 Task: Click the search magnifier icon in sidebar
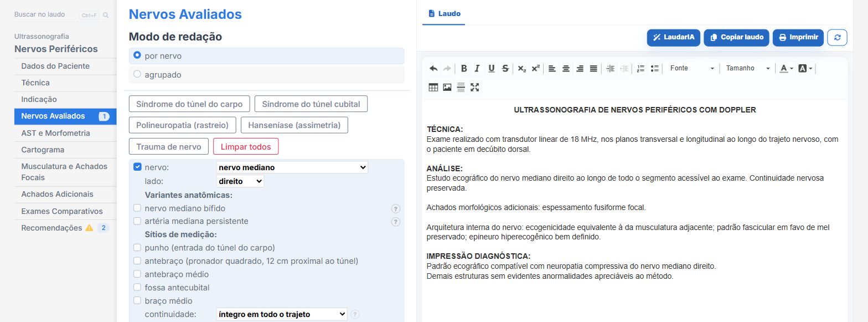106,15
